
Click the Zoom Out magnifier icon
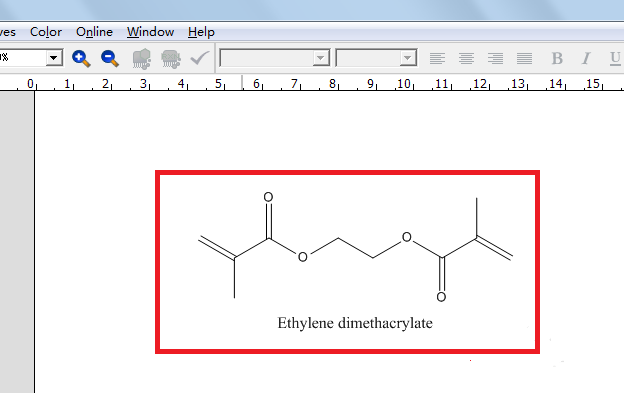pos(110,58)
